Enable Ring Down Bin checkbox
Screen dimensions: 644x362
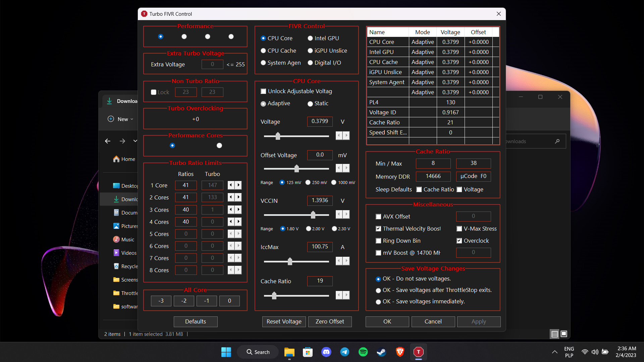(378, 241)
